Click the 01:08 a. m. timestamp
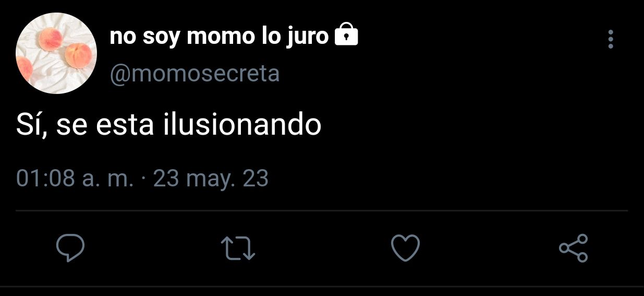644x296 pixels. (x=75, y=179)
